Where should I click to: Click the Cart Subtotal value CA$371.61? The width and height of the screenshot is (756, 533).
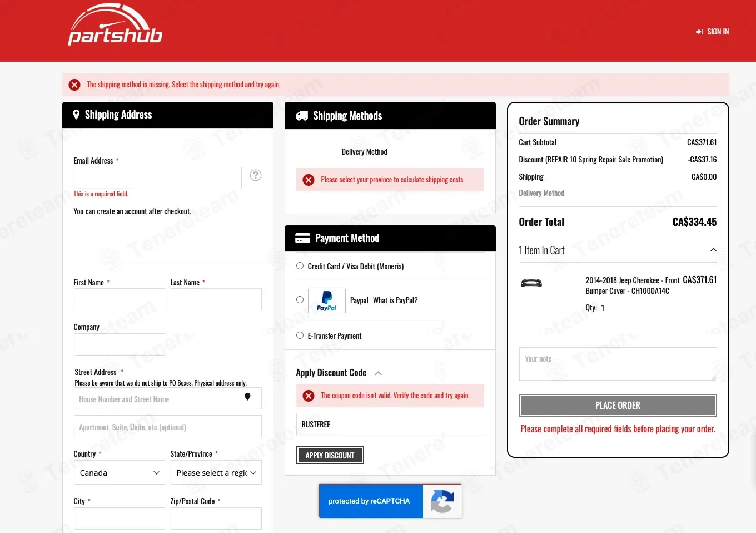(702, 142)
